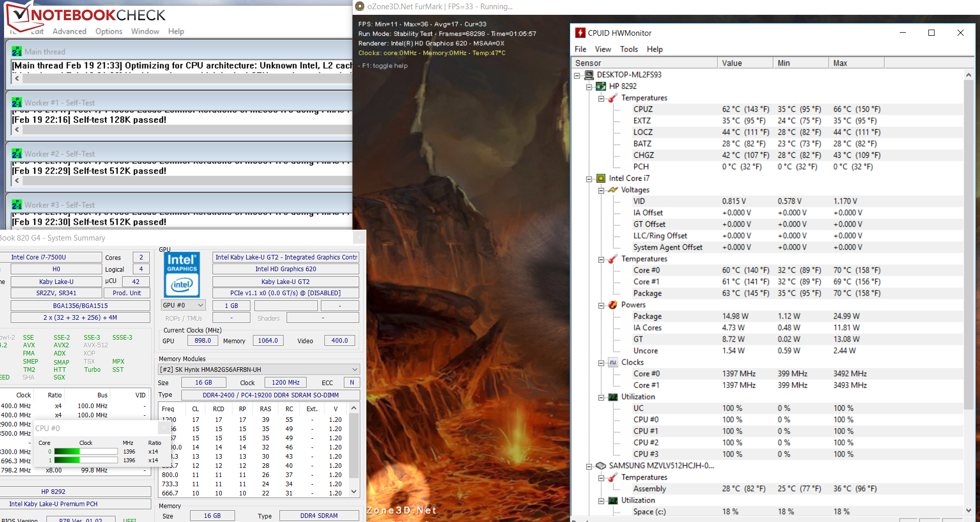The height and width of the screenshot is (522, 980).
Task: Open Prime95 Window menu
Action: [x=145, y=31]
